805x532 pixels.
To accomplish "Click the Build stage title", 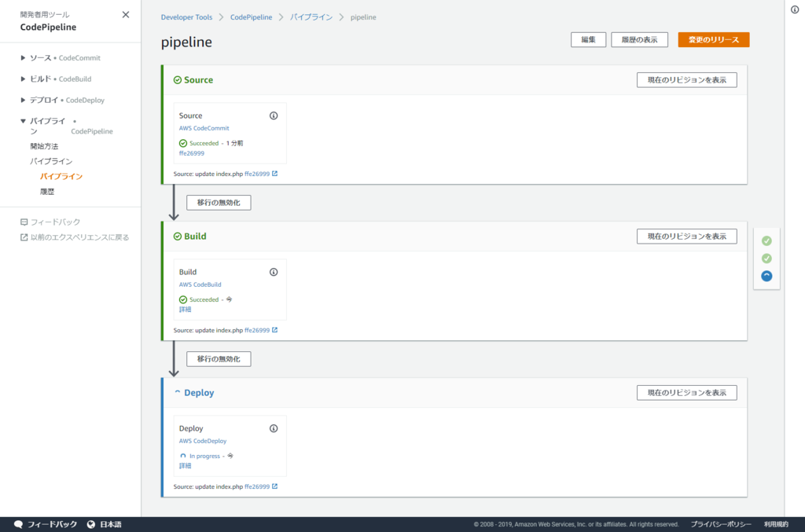I will coord(195,237).
